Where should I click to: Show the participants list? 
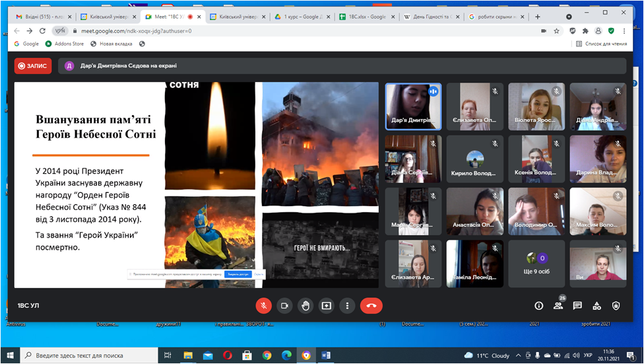tap(558, 306)
